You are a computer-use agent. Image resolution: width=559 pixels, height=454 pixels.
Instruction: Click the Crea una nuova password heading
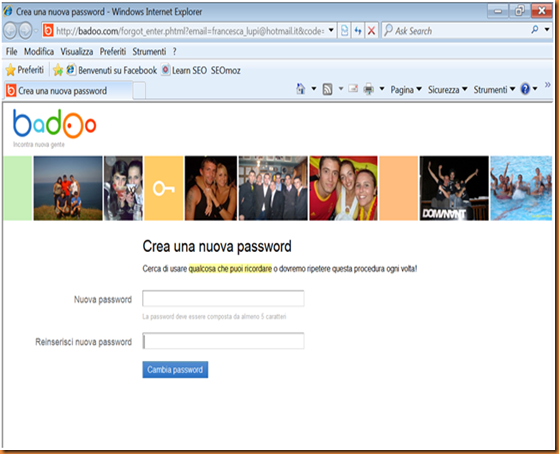pyautogui.click(x=217, y=246)
